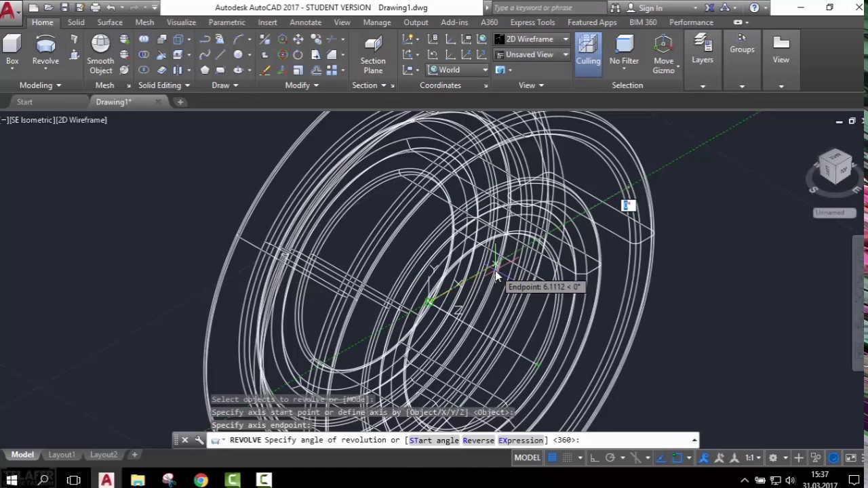Select the Box solid tool
This screenshot has height=488, width=868.
click(x=12, y=51)
